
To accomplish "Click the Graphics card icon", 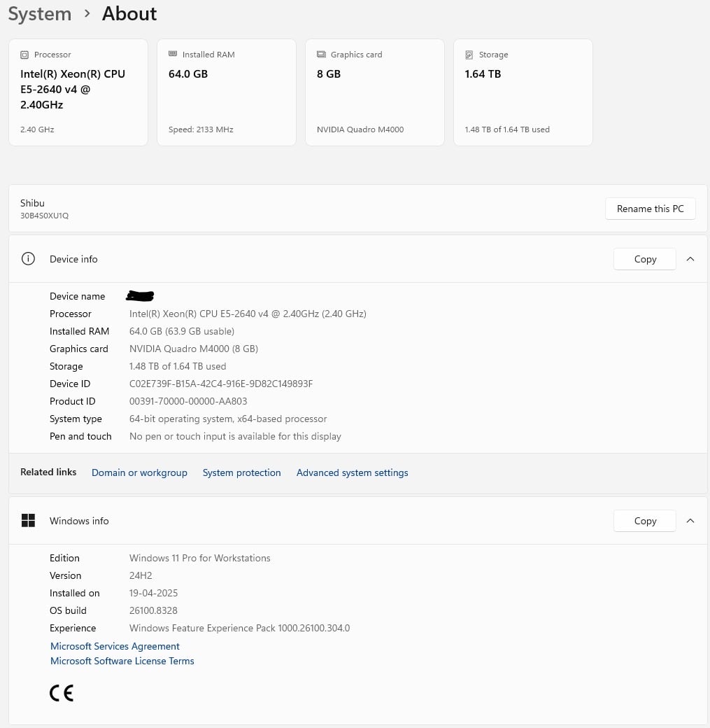I will (321, 55).
